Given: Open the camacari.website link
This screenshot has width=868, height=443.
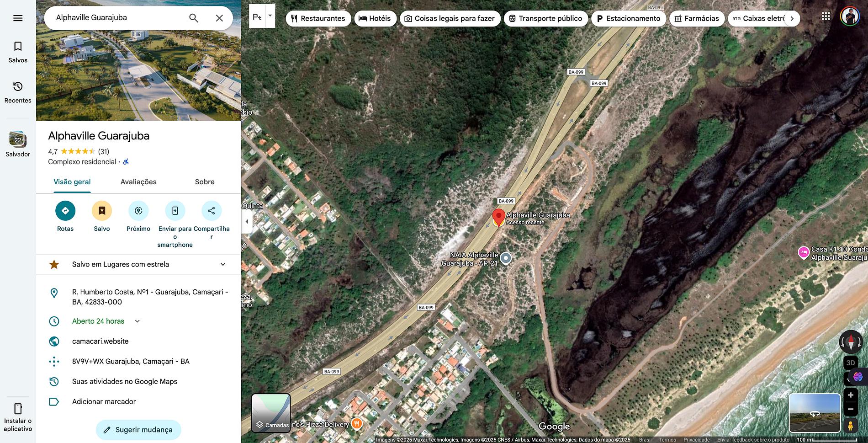Looking at the screenshot, I should tap(101, 341).
